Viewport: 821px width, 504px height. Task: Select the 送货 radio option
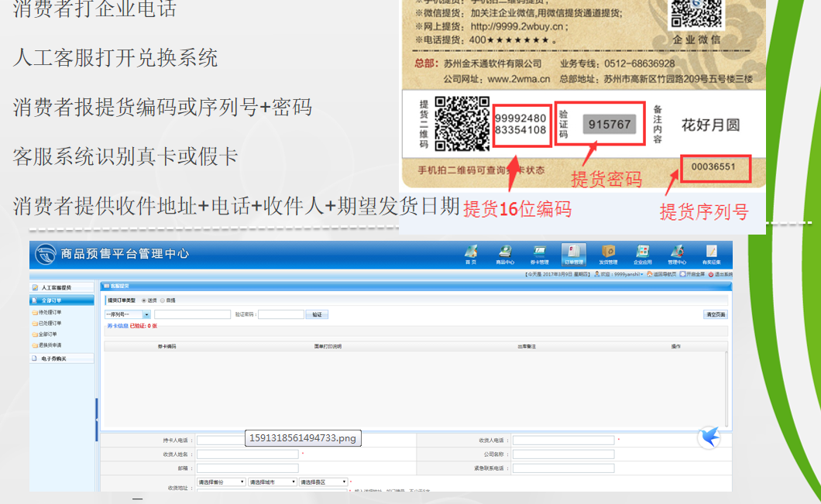coord(144,300)
